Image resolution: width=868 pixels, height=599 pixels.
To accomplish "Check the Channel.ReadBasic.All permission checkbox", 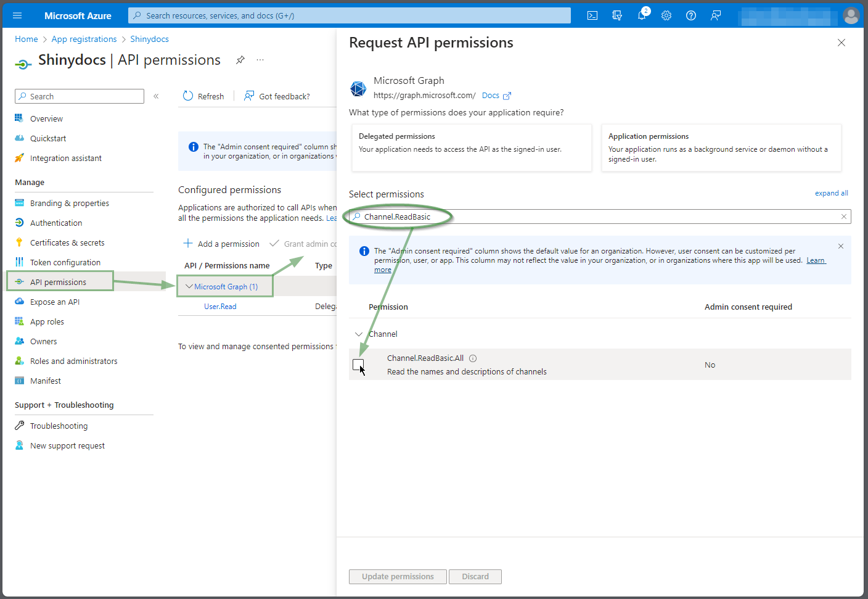I will click(358, 365).
